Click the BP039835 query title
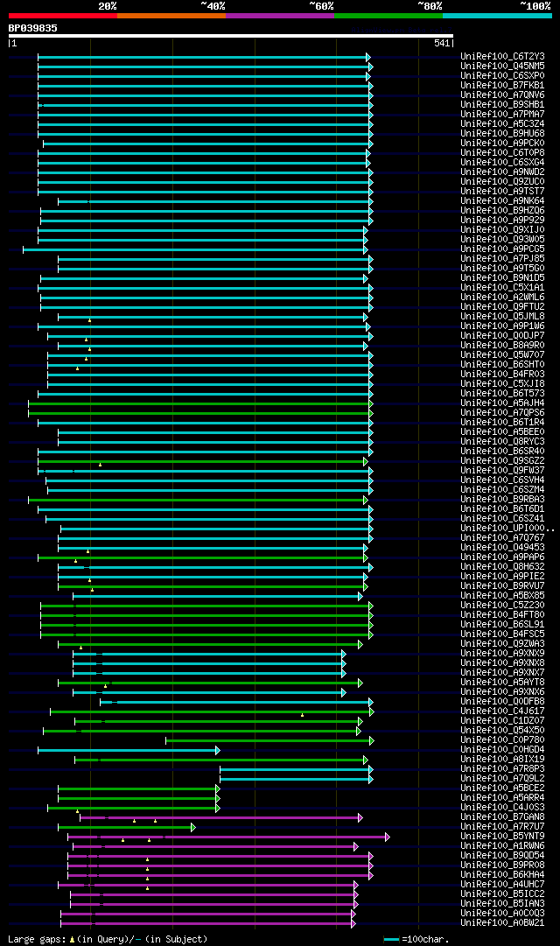The image size is (560, 946). click(x=32, y=28)
